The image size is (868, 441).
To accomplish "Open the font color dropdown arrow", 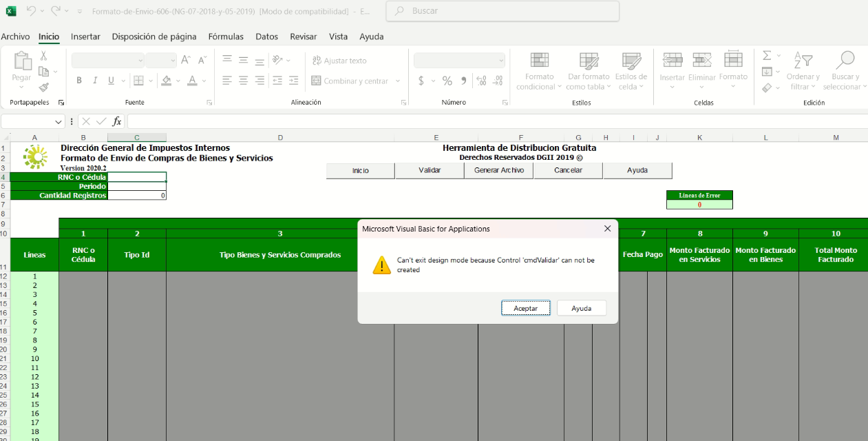I will [x=204, y=81].
